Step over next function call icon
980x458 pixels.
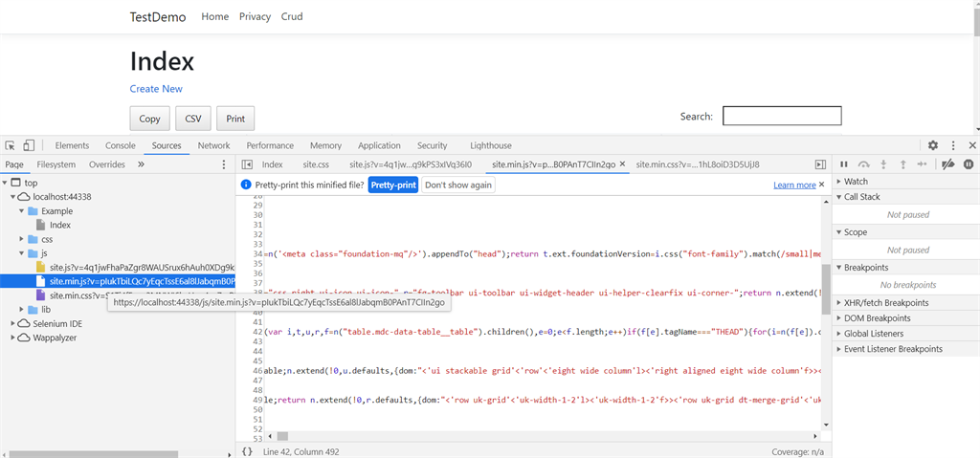pyautogui.click(x=864, y=164)
